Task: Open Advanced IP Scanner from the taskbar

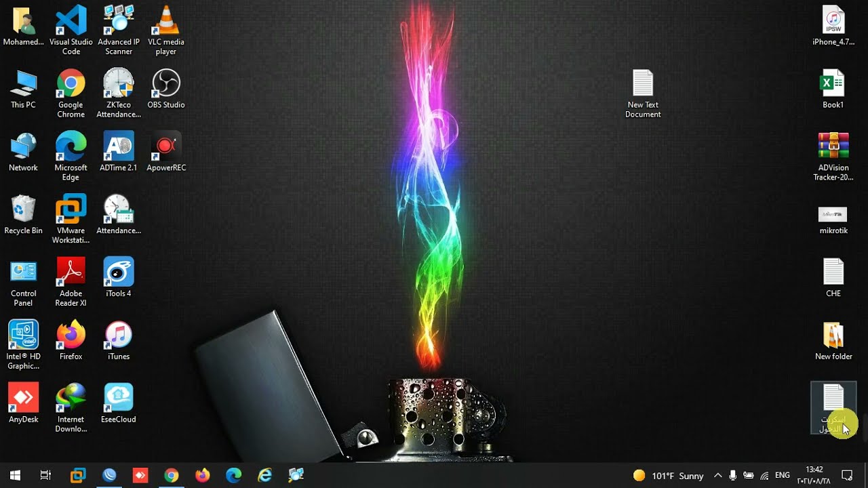Action: tap(296, 475)
